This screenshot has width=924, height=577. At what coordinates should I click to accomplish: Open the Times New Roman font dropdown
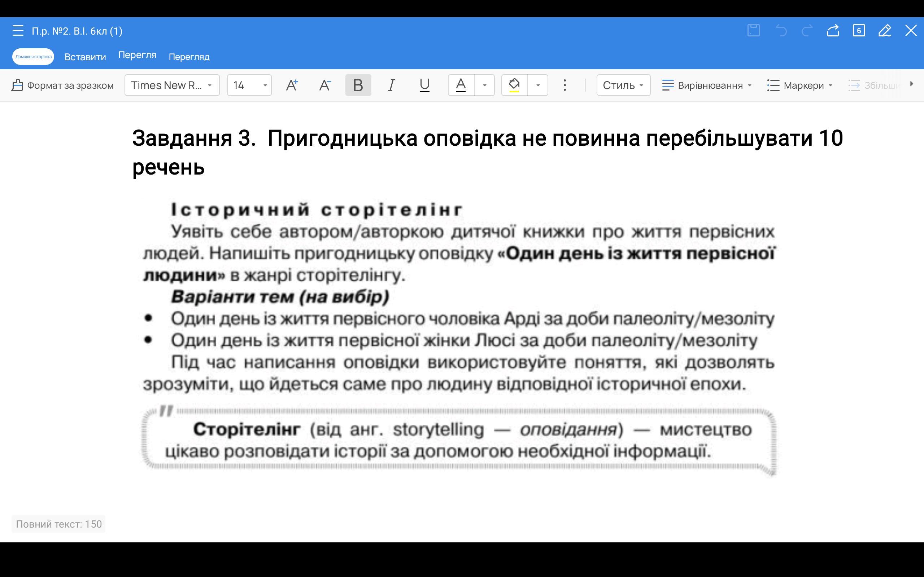click(x=172, y=85)
